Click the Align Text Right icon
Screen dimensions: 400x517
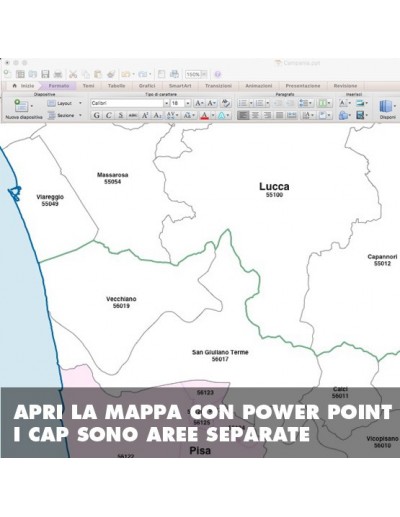click(x=267, y=115)
